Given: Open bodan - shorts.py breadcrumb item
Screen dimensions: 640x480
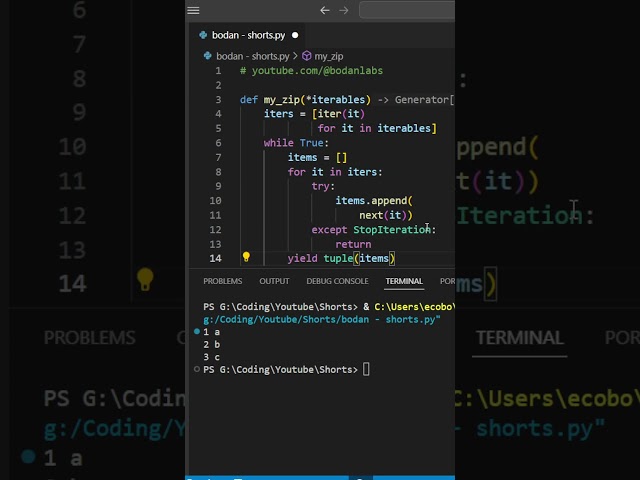Looking at the screenshot, I should click(x=253, y=56).
